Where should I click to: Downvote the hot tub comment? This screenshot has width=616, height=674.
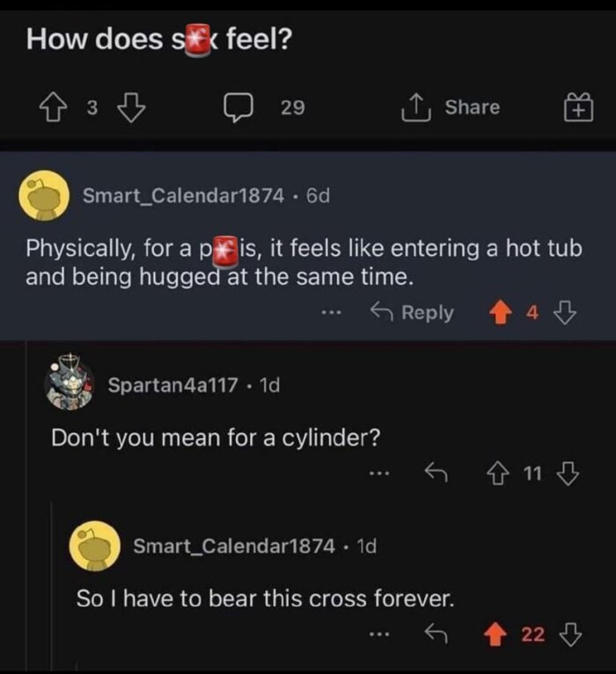coord(567,313)
